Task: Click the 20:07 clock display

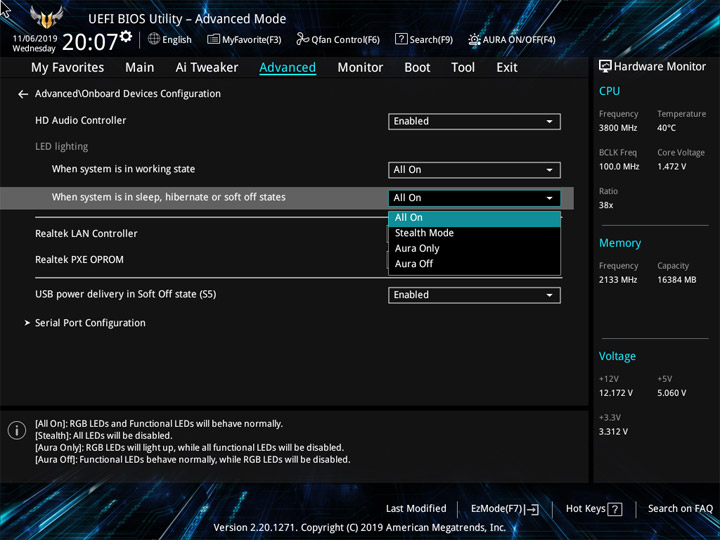Action: (x=90, y=42)
